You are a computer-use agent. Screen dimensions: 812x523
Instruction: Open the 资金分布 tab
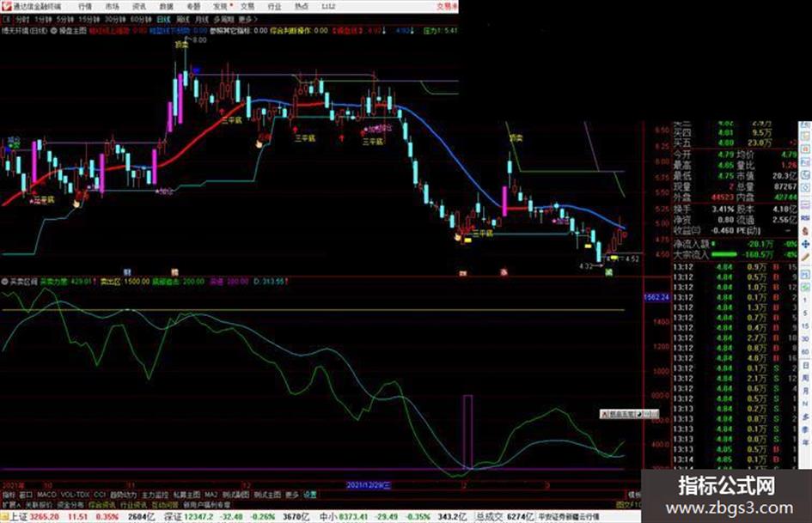coord(70,504)
